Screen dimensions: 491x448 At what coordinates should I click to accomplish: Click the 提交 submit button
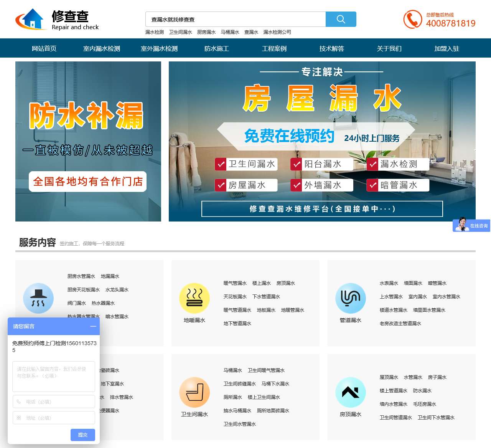pyautogui.click(x=83, y=435)
